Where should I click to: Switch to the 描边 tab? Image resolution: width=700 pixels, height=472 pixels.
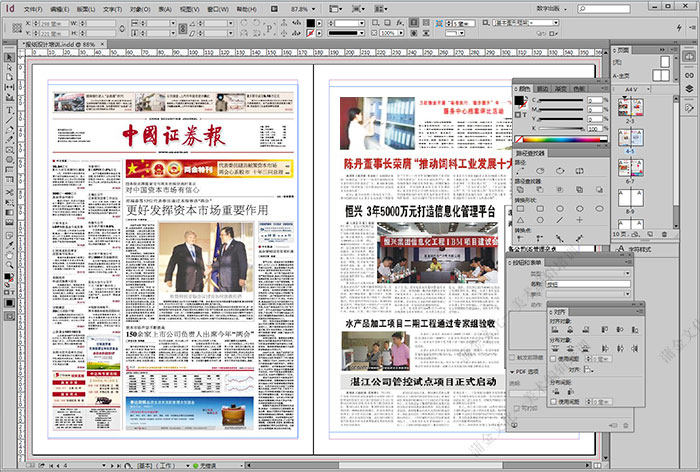(542, 89)
